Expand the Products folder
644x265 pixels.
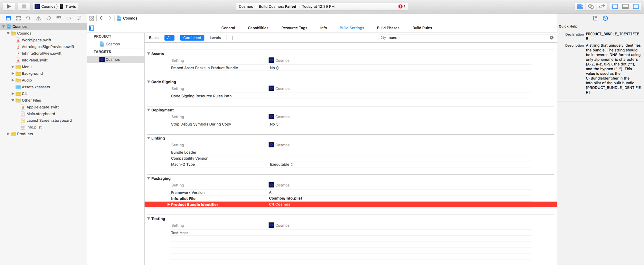tap(8, 134)
